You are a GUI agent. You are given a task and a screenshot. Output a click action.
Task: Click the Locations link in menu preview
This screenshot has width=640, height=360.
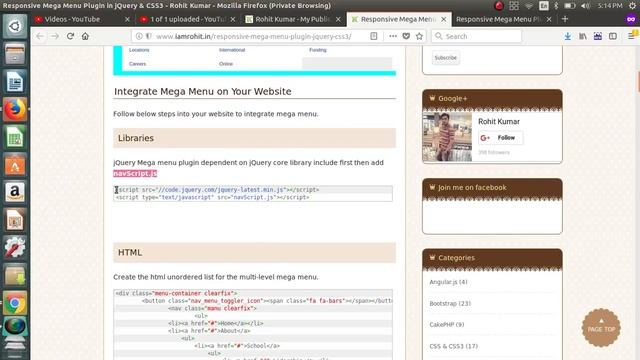click(x=139, y=50)
